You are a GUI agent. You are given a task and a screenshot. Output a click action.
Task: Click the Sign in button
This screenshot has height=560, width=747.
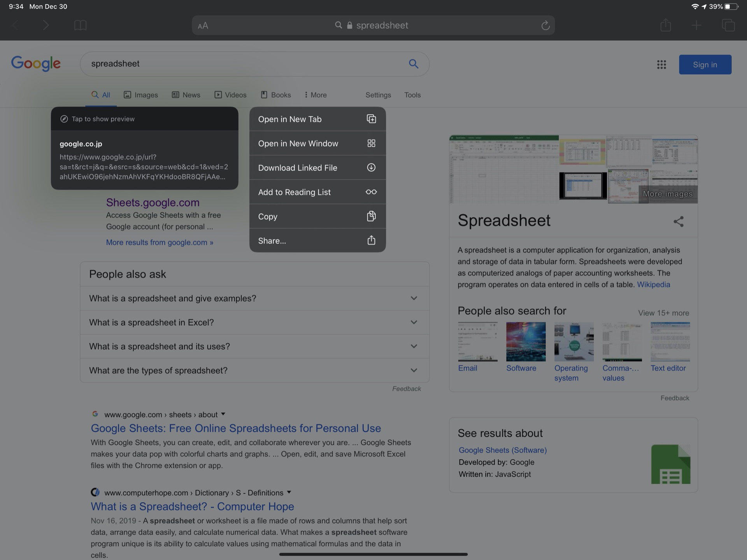[705, 65]
